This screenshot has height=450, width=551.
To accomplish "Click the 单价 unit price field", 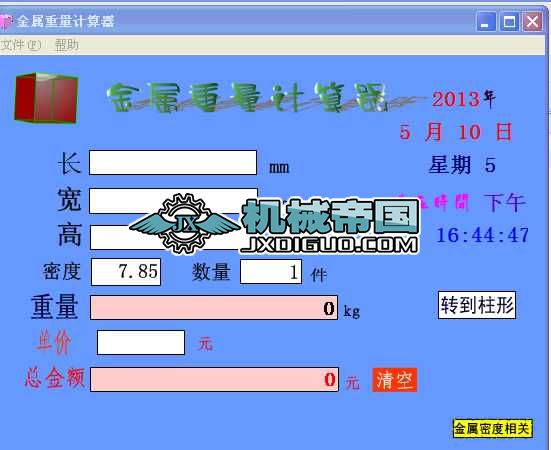I will 141,343.
